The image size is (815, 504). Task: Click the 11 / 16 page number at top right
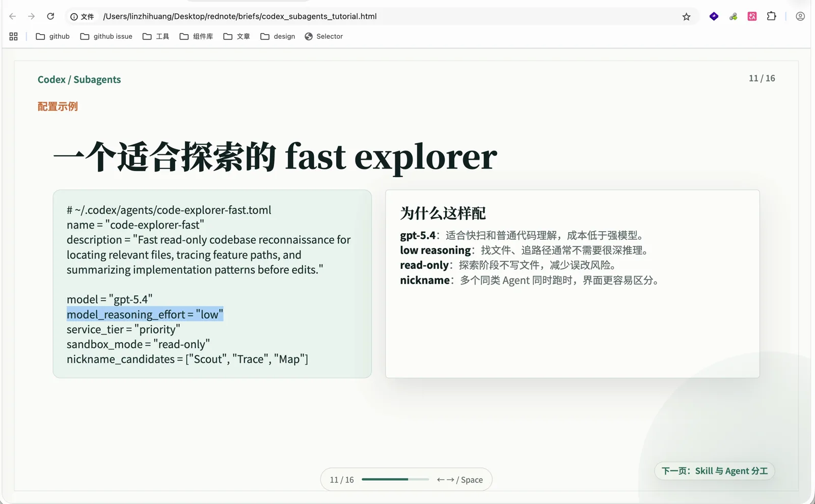pyautogui.click(x=762, y=78)
